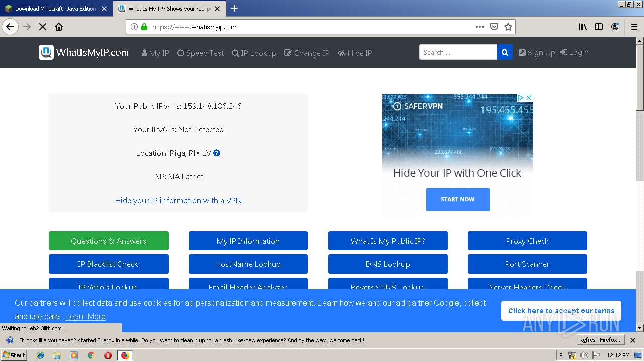Launch media player from taskbar
644x362 pixels.
coord(74,355)
